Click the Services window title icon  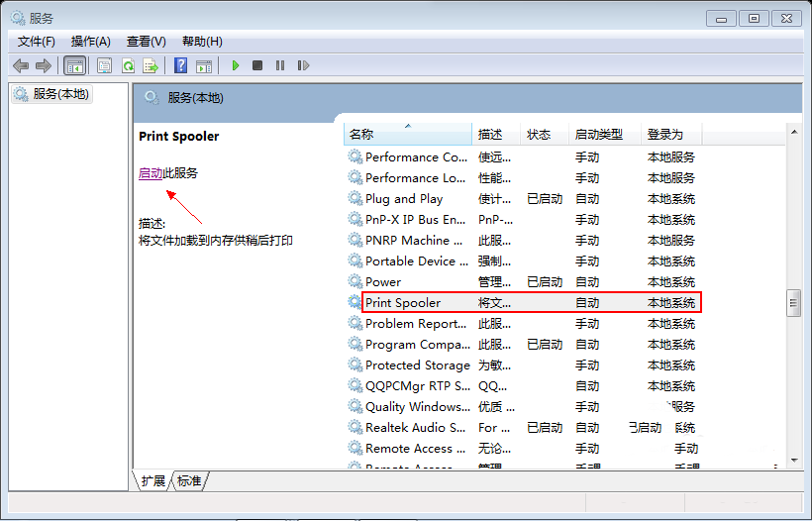(x=18, y=18)
